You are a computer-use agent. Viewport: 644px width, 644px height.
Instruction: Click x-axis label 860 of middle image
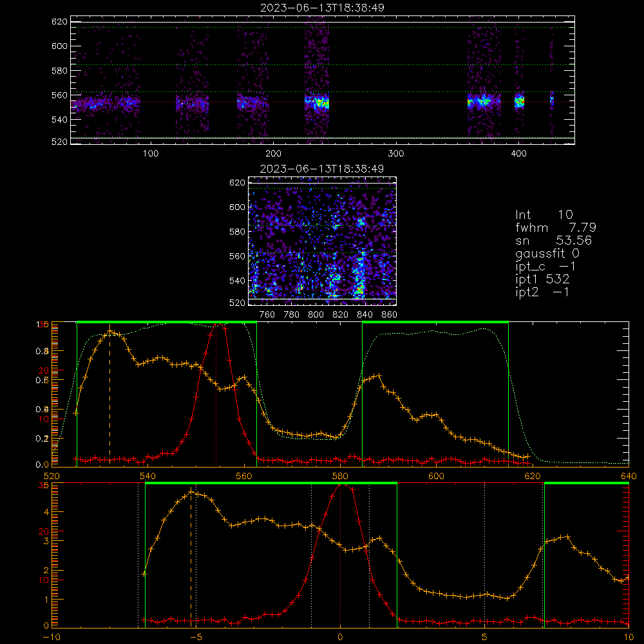pyautogui.click(x=390, y=315)
